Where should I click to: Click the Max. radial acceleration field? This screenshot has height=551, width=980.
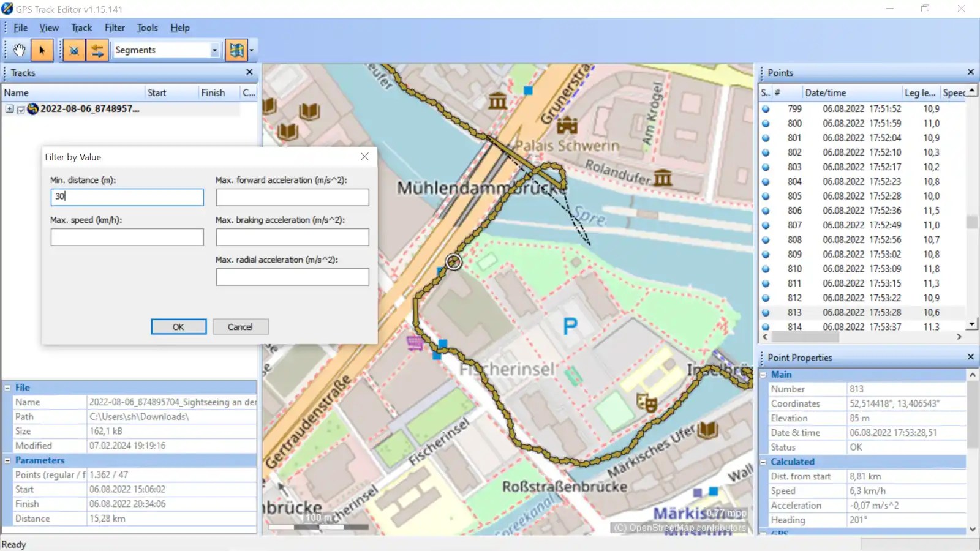click(x=292, y=277)
